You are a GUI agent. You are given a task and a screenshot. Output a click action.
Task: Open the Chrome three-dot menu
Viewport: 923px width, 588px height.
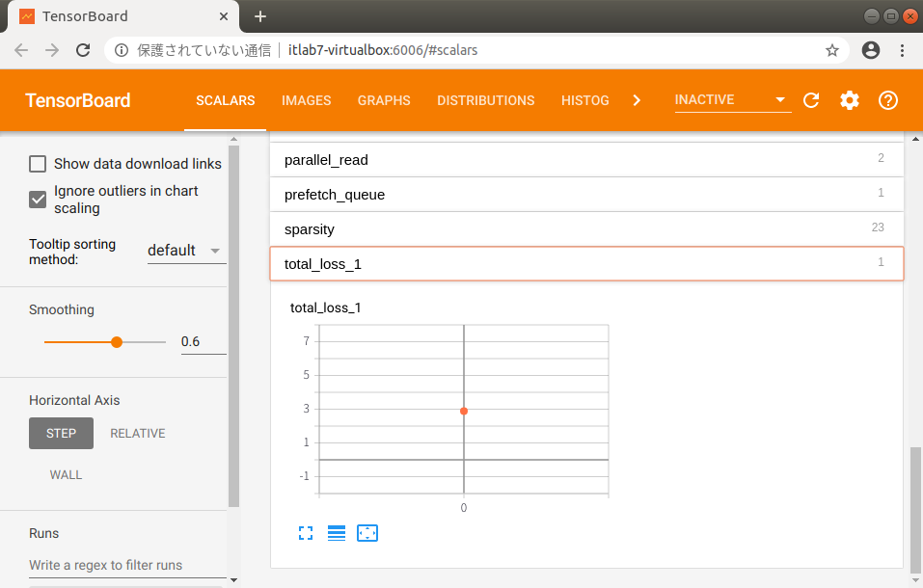[902, 51]
